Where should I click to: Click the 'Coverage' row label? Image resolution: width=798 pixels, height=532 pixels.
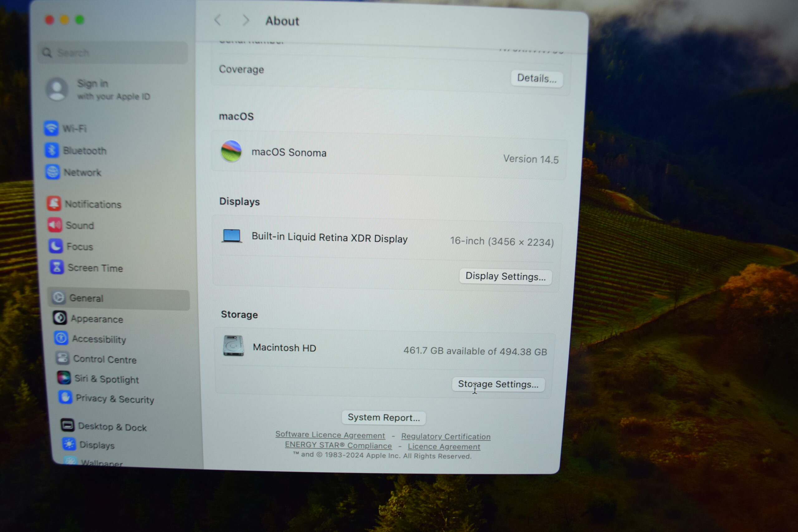[242, 69]
